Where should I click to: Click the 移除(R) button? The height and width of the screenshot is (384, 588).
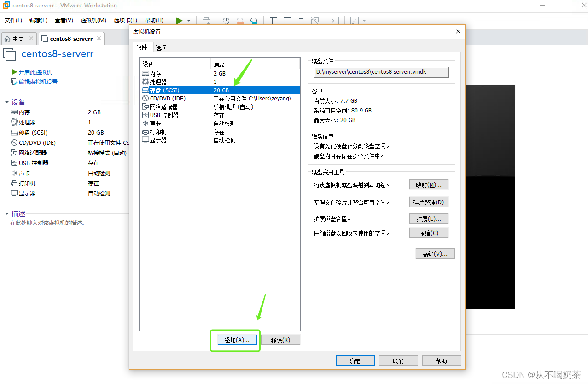point(280,340)
